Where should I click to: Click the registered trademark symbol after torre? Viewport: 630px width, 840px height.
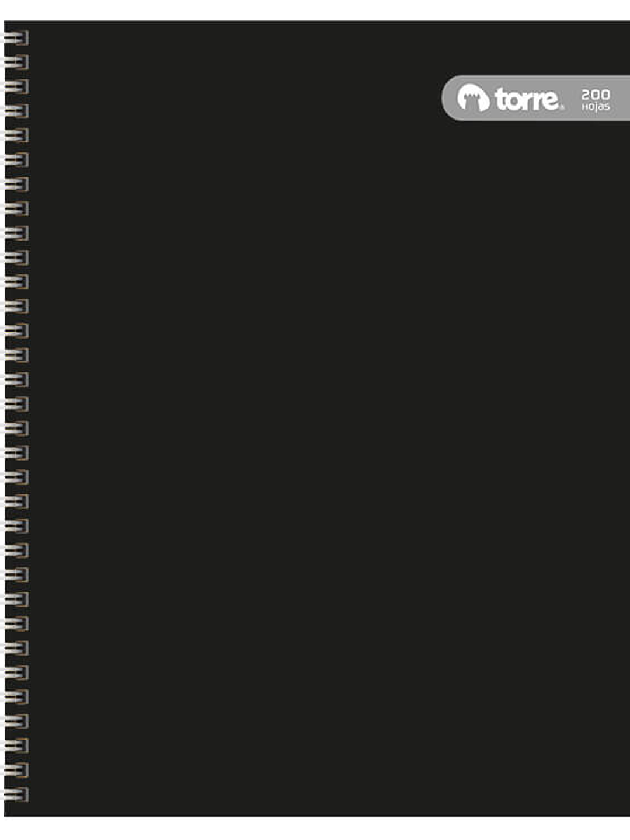tap(562, 108)
